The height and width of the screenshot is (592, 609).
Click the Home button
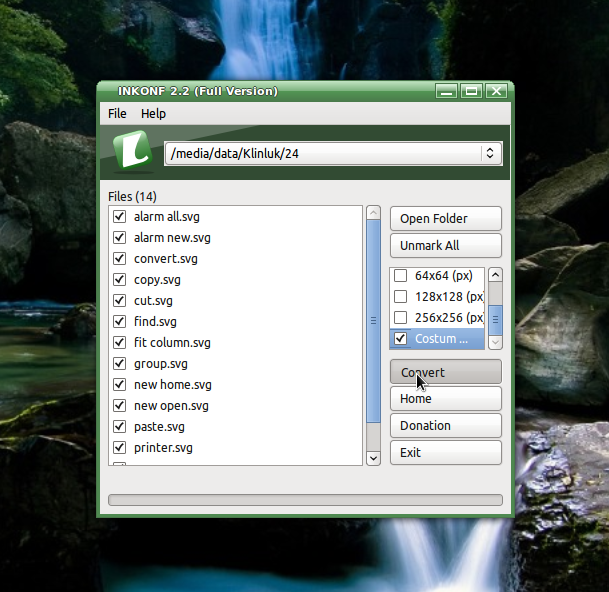pyautogui.click(x=446, y=399)
